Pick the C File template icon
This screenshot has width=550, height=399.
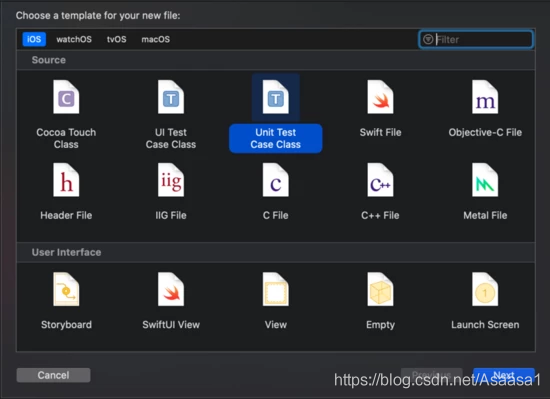[x=276, y=180]
